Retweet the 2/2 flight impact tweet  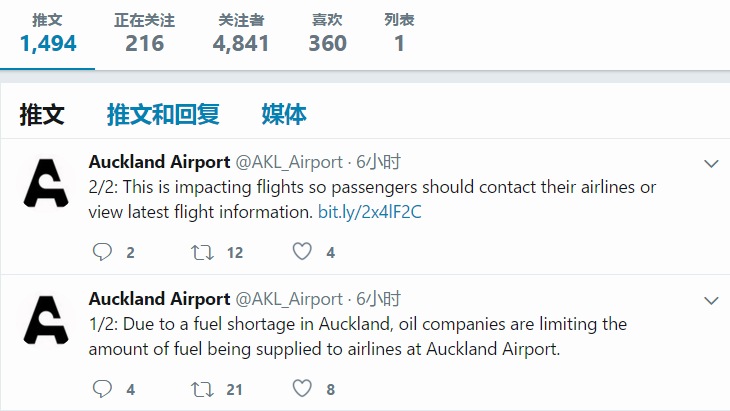202,252
